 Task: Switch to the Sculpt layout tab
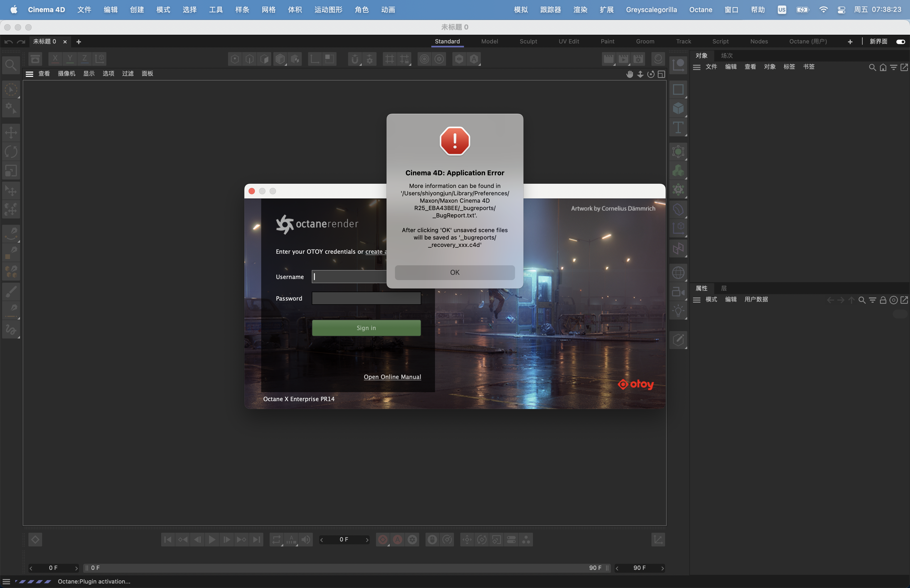[528, 41]
